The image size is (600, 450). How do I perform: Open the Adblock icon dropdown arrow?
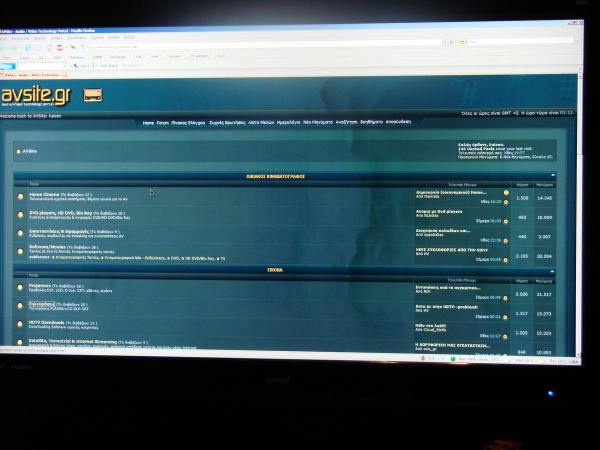(x=65, y=48)
